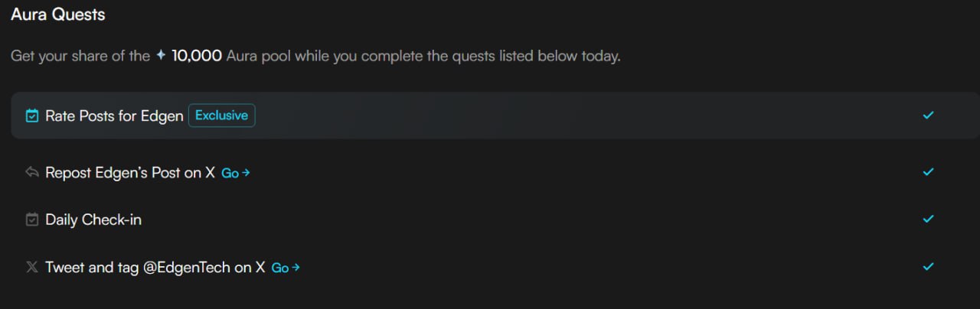Click the @EdgenTech mention in Tweet quest
Screen dimensions: 980x309
pyautogui.click(x=187, y=268)
